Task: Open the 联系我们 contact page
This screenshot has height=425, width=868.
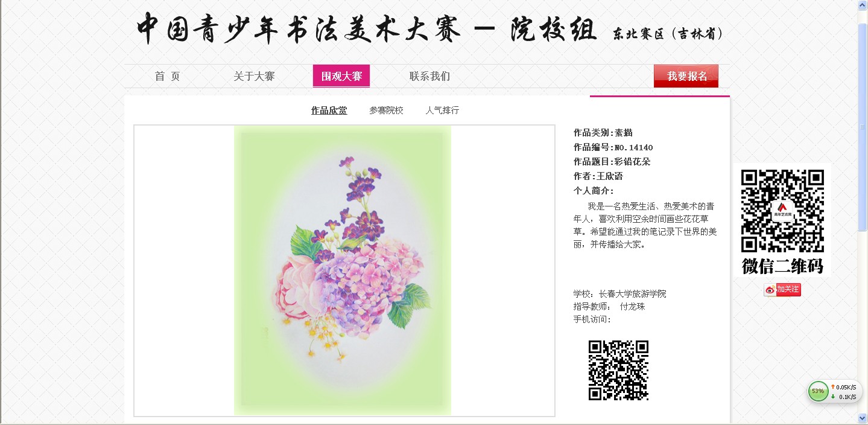Action: point(429,76)
